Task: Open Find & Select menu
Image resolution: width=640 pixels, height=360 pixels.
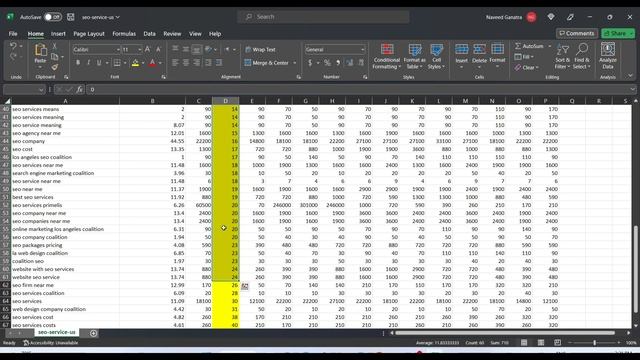Action: 582,56
